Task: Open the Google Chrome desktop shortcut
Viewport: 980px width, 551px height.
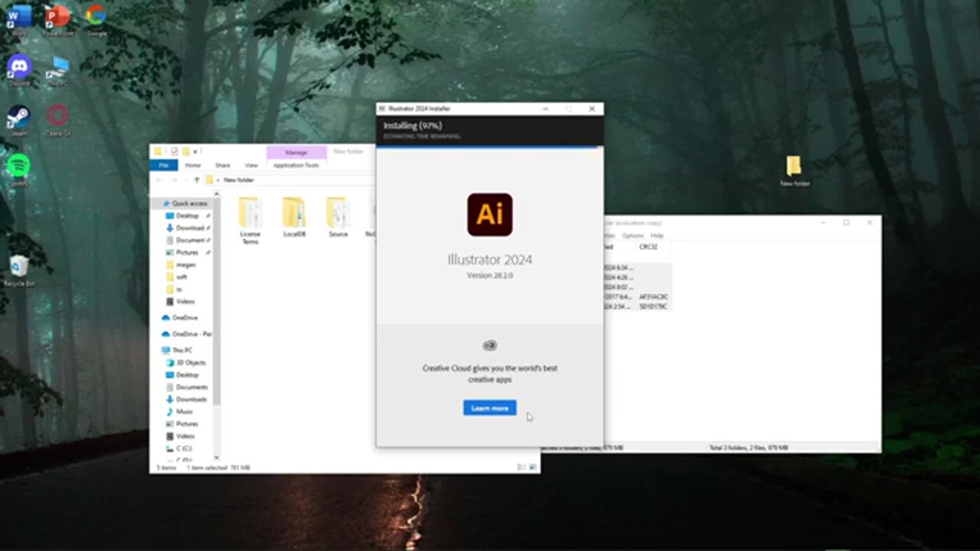Action: point(96,19)
